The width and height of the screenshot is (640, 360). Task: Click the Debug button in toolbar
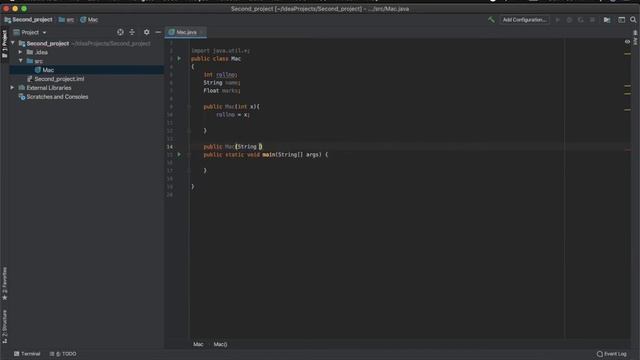click(569, 20)
